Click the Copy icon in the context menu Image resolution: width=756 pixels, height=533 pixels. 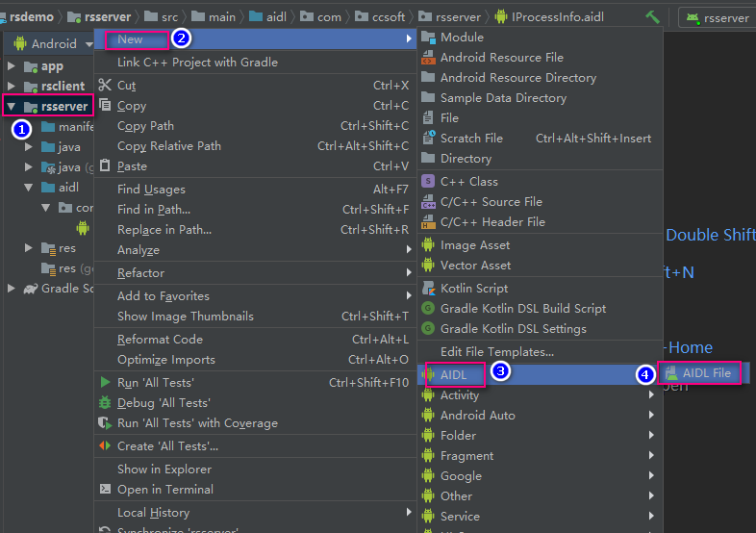[105, 105]
